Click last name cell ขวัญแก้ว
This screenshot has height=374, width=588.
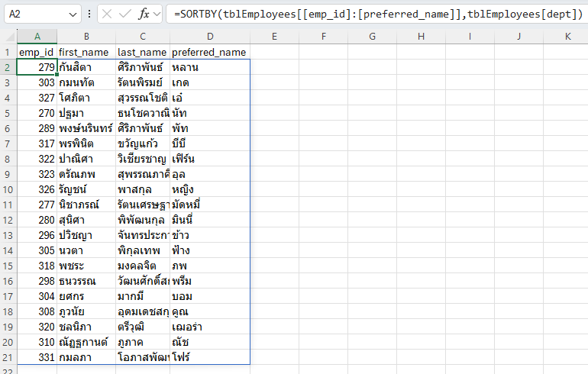pos(143,143)
